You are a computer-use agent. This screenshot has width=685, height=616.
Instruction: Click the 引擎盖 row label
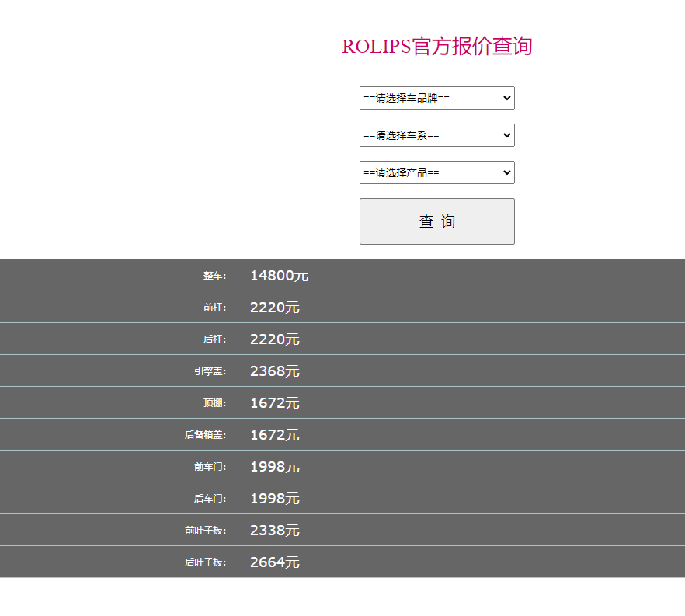click(210, 371)
